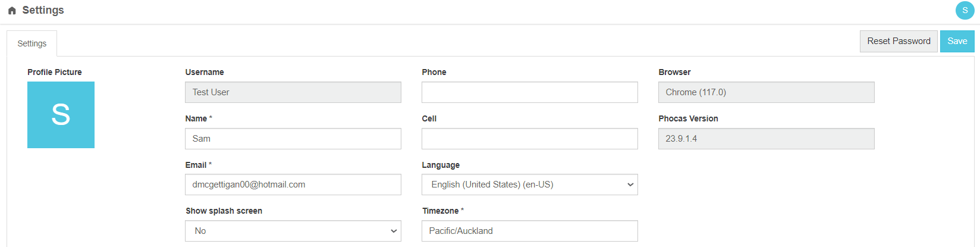
Task: Click into the Email field
Action: pos(293,185)
